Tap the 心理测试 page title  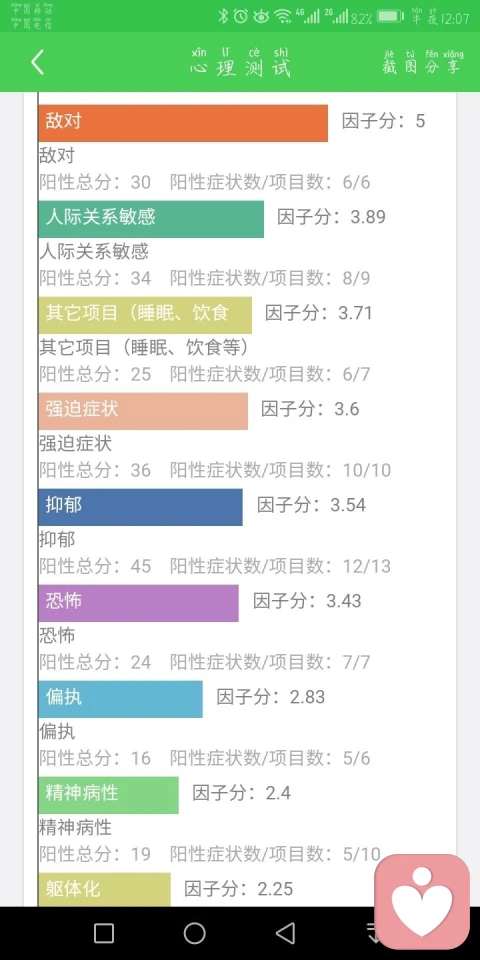240,62
